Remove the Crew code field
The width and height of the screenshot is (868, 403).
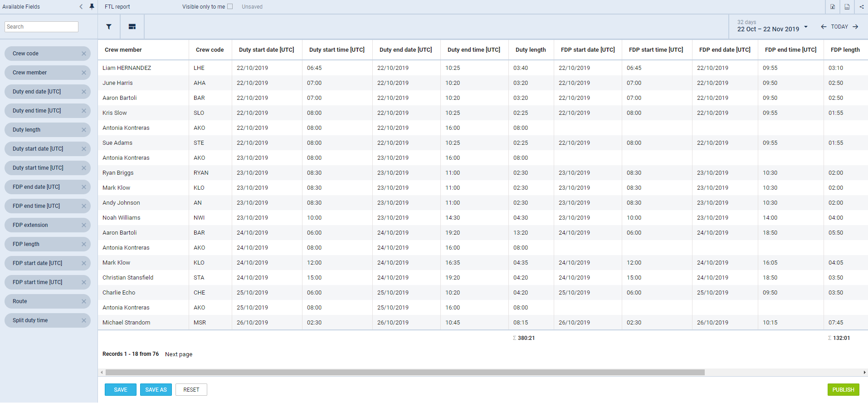click(x=83, y=54)
